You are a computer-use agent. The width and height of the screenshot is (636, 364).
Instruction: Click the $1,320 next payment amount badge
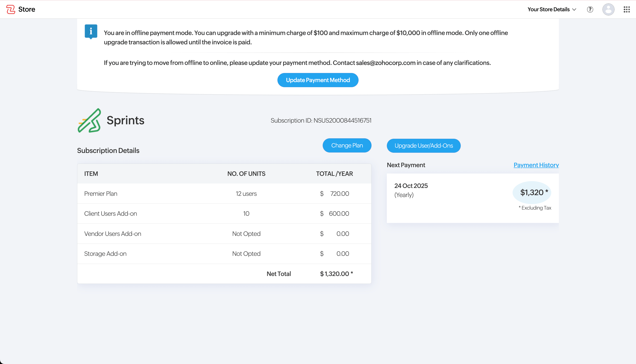[532, 192]
